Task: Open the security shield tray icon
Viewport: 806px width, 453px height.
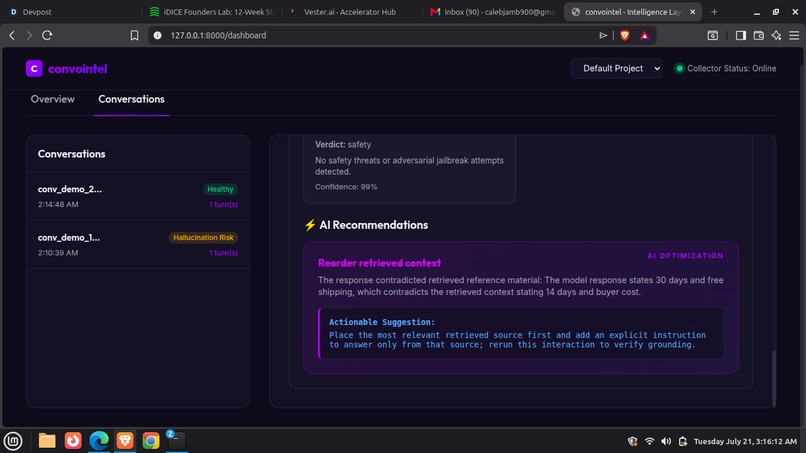Action: click(633, 441)
